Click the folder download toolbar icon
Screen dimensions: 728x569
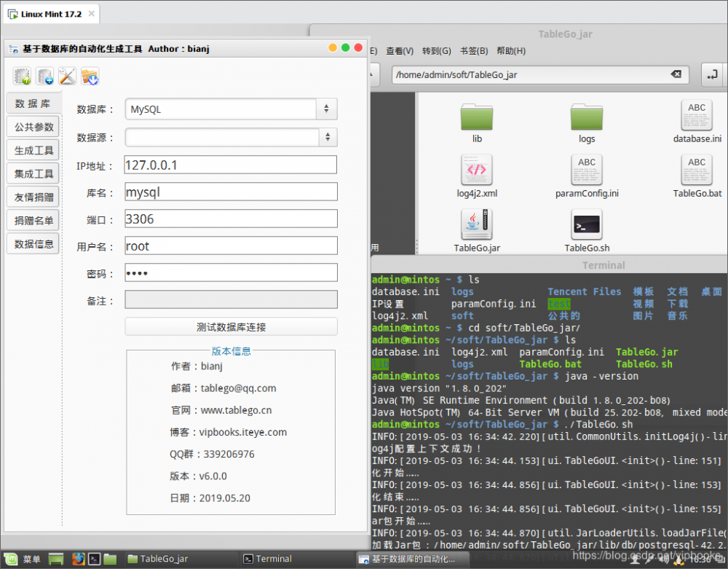coord(90,76)
